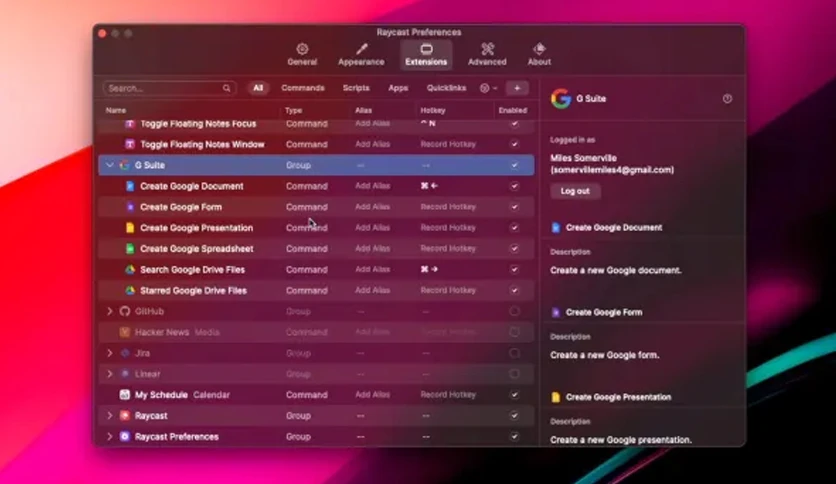The height and width of the screenshot is (484, 836).
Task: Toggle enabled checkbox for G Suite
Action: (x=514, y=165)
